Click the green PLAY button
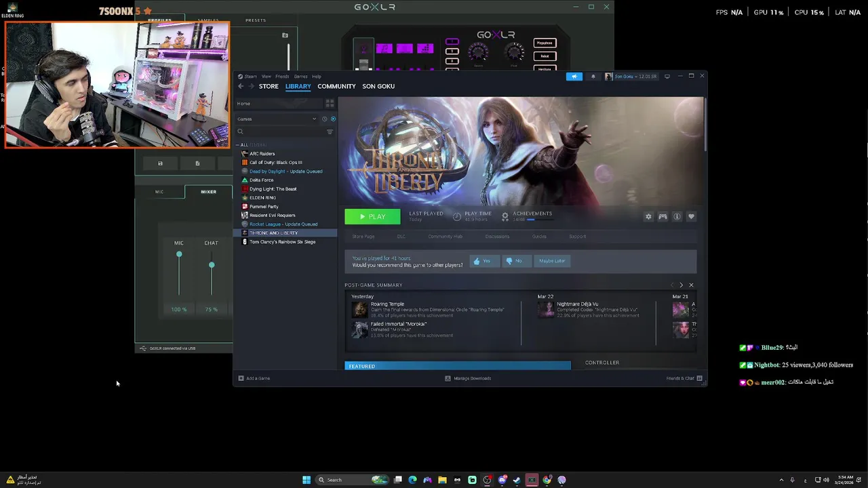 [x=372, y=217]
